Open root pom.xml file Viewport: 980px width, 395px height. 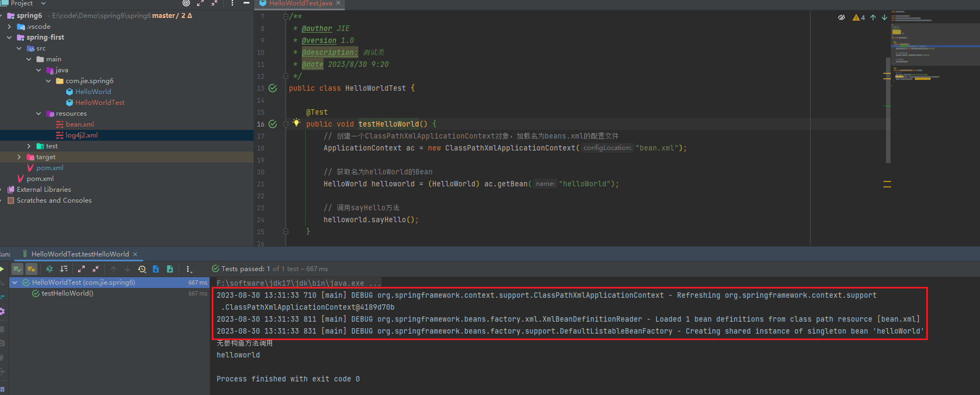tap(40, 179)
